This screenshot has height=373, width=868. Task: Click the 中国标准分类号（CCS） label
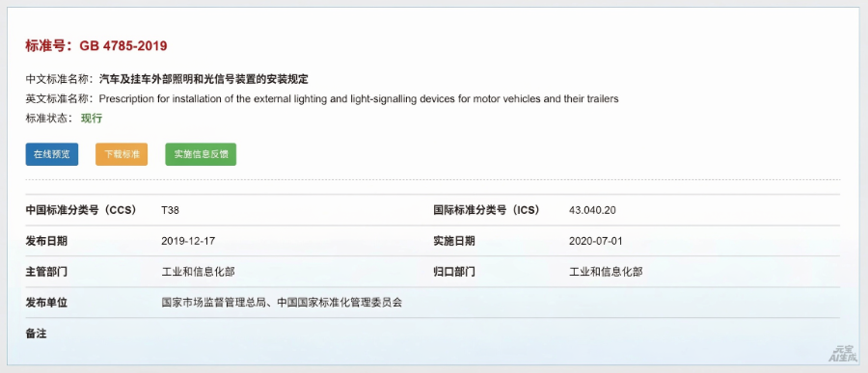point(81,210)
